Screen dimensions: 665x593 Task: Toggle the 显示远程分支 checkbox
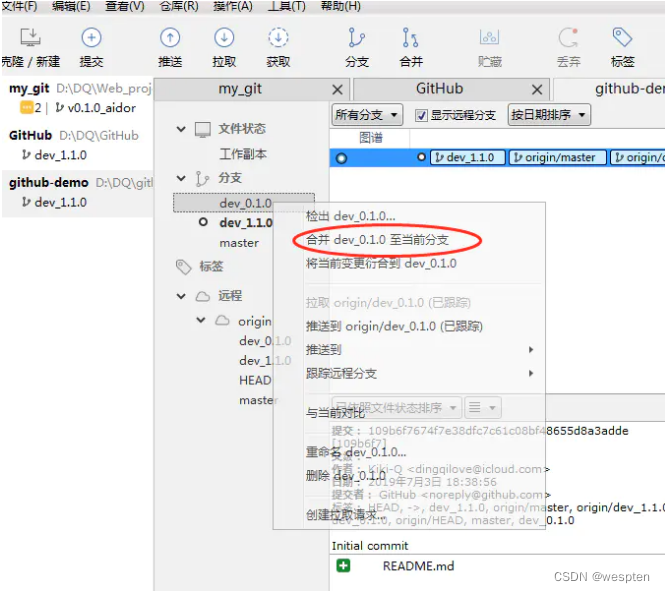(x=421, y=115)
